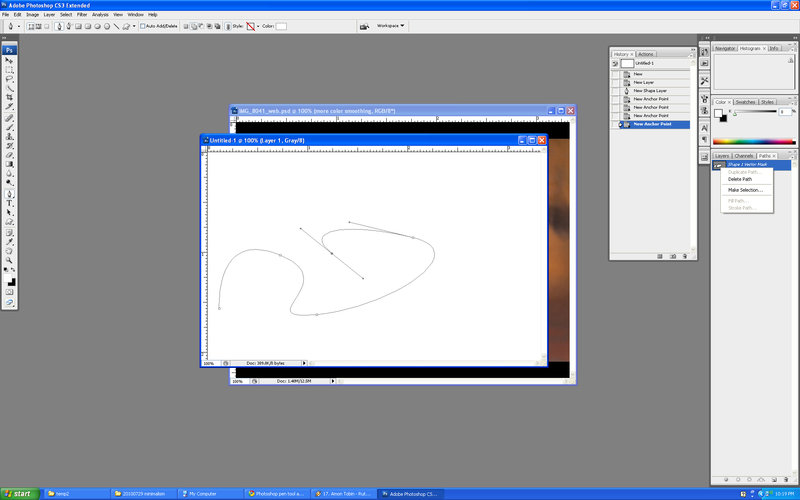Switch to the Navigator tab
Screen dimensions: 800x500
(724, 48)
